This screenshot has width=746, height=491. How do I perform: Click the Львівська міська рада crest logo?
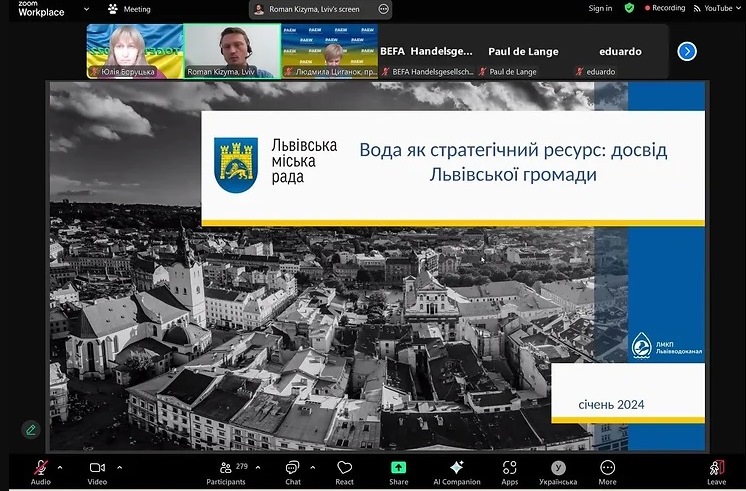(236, 165)
